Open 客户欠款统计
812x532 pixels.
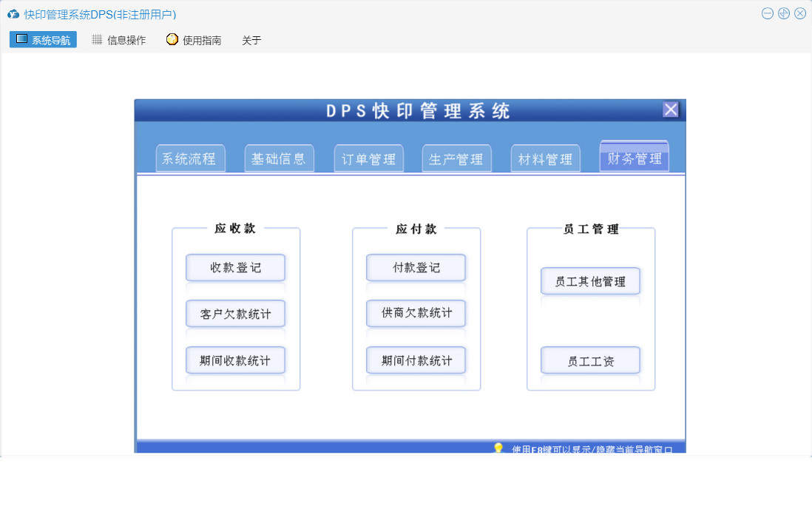click(x=236, y=314)
